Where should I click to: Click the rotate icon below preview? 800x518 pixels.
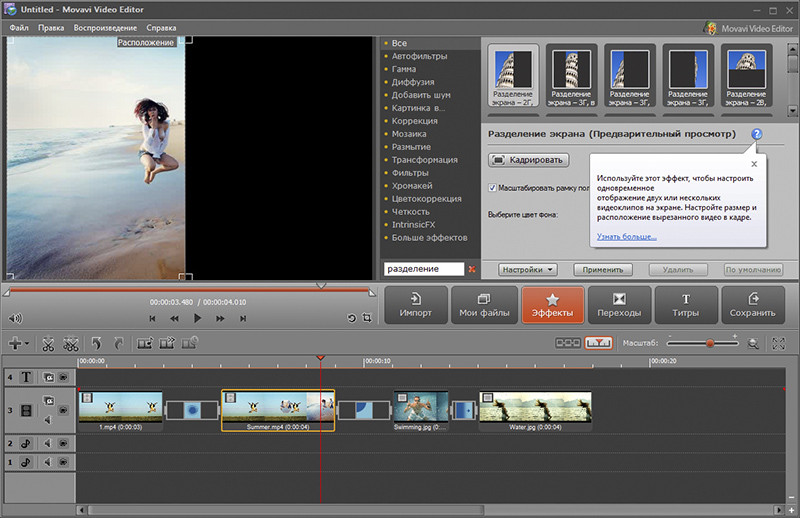tap(352, 318)
